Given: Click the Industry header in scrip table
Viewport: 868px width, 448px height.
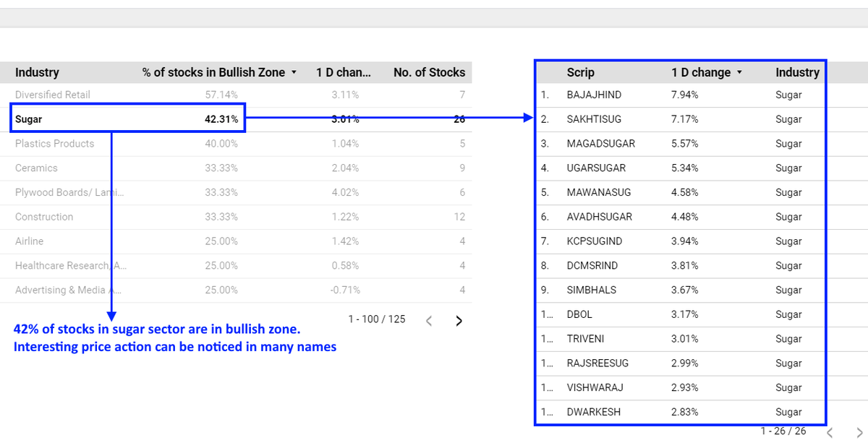Looking at the screenshot, I should coord(797,72).
